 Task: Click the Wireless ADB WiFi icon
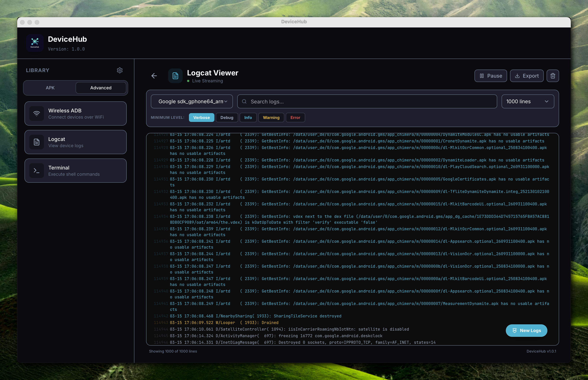(x=36, y=113)
